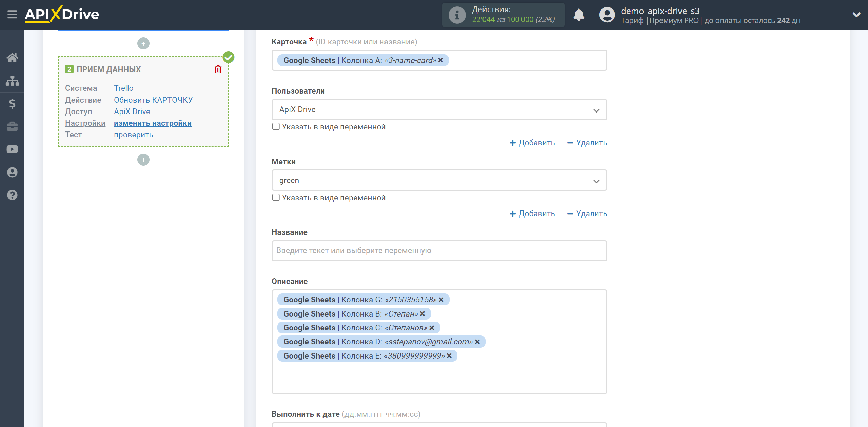Check variable option under Метки

point(276,197)
